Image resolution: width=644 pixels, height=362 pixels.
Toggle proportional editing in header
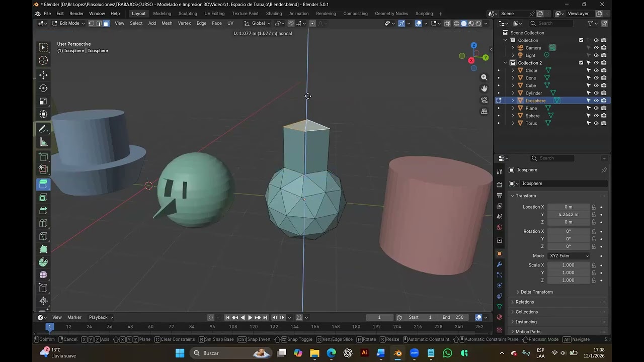coord(312,23)
